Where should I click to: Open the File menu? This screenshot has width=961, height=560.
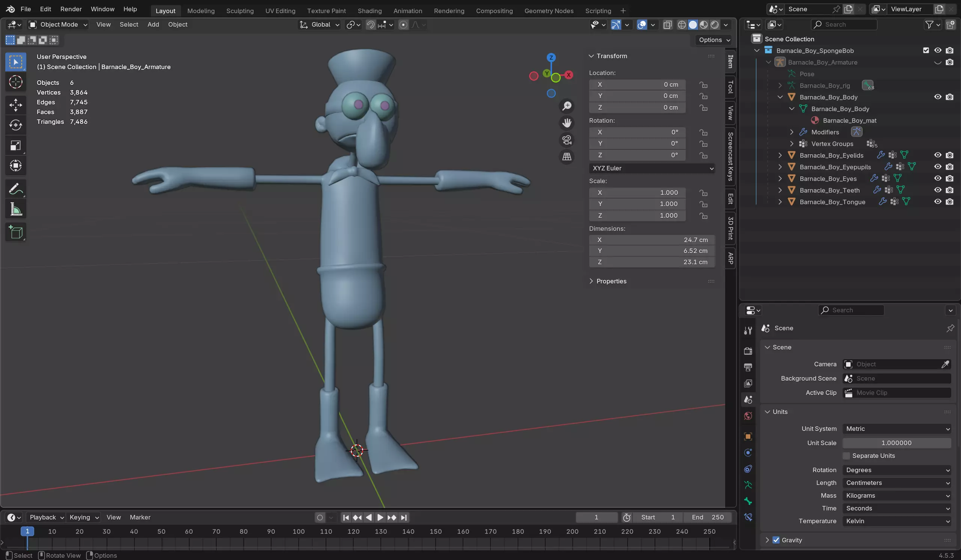(26, 9)
